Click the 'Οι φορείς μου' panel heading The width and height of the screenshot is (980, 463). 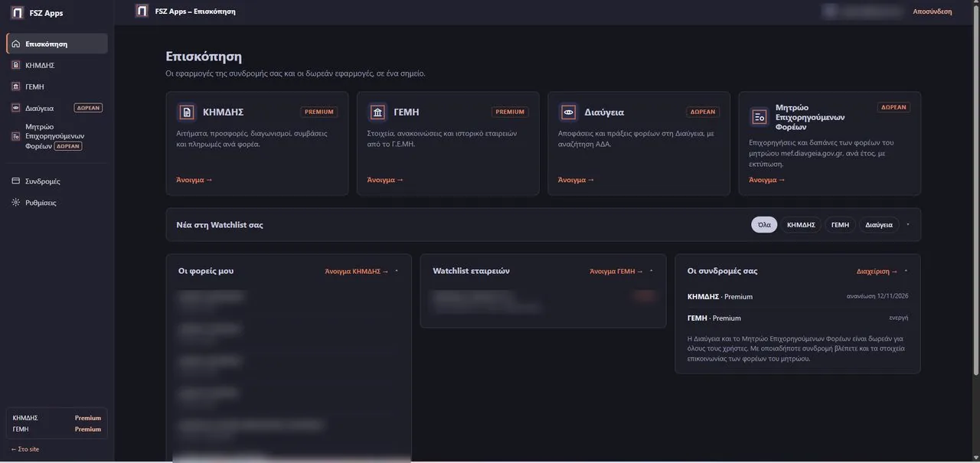tap(206, 271)
